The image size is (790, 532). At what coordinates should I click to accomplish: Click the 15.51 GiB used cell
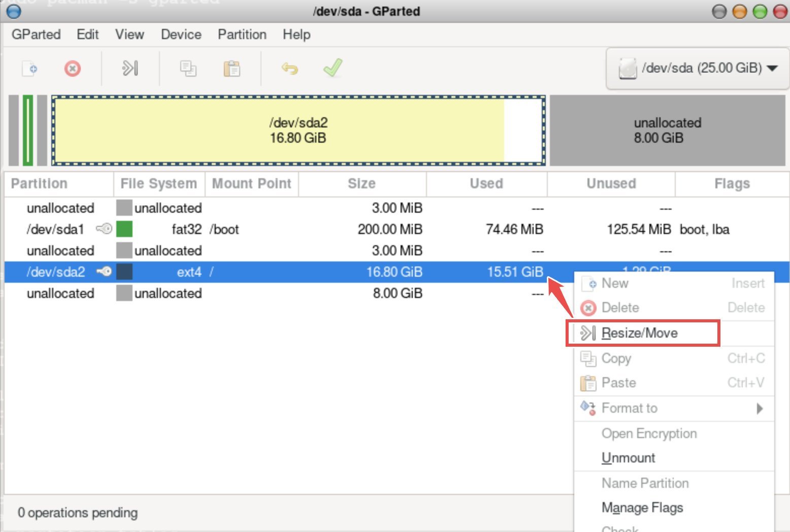[x=515, y=272]
